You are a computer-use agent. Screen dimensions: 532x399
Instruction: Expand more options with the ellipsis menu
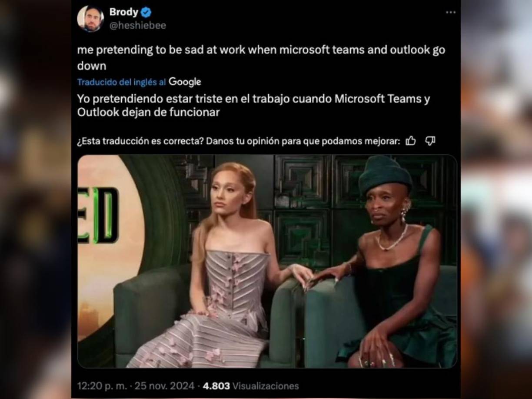click(451, 12)
